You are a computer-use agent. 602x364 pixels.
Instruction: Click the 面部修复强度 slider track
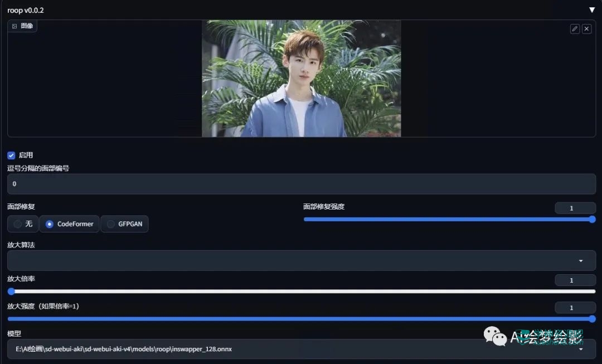point(446,220)
